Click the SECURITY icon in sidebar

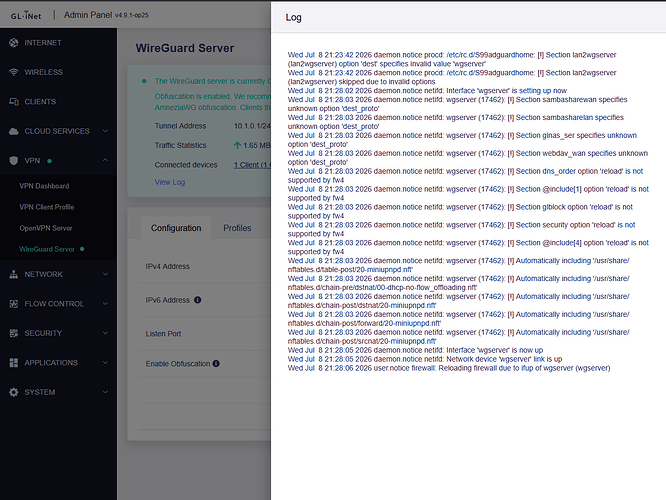click(x=14, y=333)
